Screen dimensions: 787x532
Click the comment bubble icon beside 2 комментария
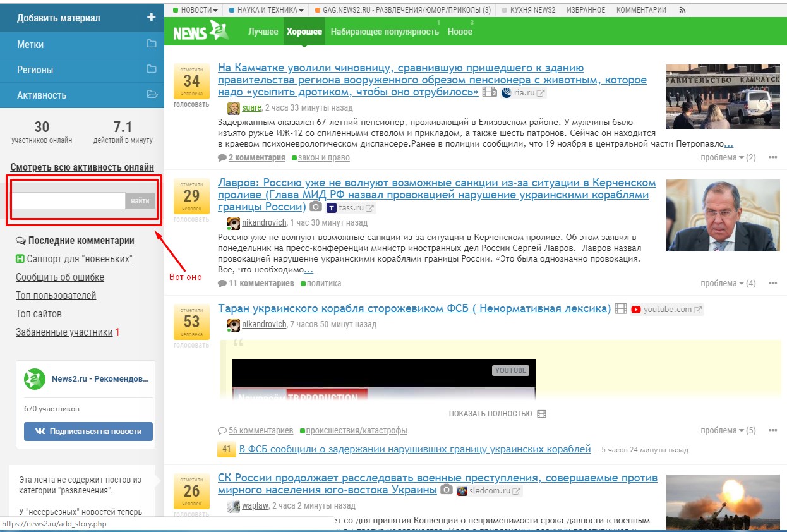[222, 157]
